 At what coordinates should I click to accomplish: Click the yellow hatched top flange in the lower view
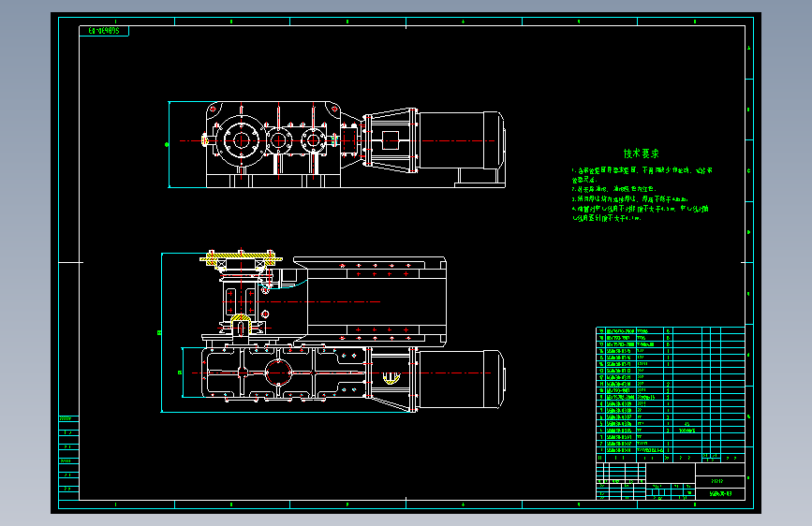tap(241, 257)
